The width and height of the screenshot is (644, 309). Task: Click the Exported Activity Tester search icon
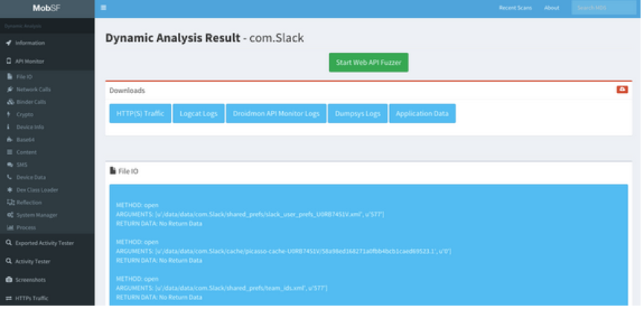pyautogui.click(x=9, y=243)
